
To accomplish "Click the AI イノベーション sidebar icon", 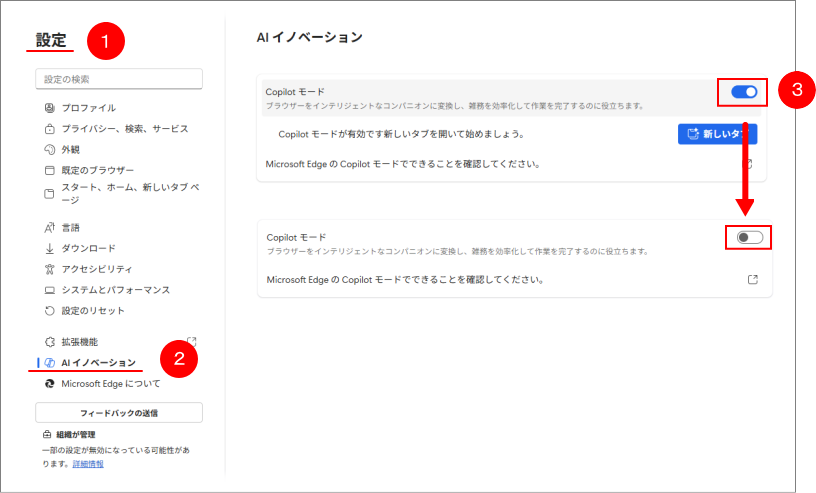I will [49, 363].
